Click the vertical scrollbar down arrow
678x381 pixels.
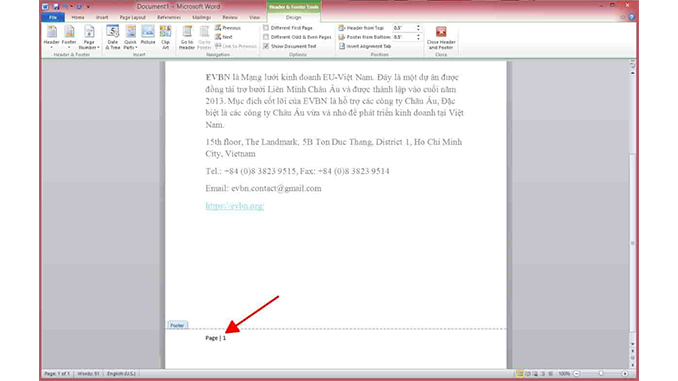(633, 344)
